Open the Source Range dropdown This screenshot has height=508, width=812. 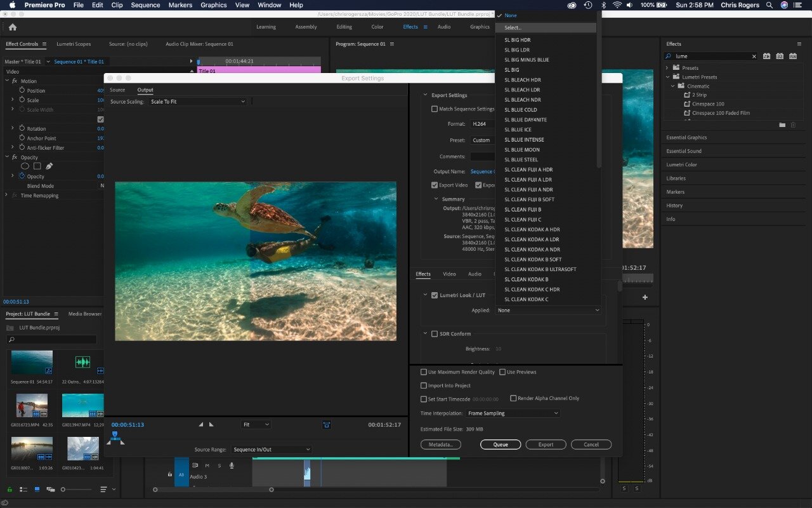coord(271,450)
